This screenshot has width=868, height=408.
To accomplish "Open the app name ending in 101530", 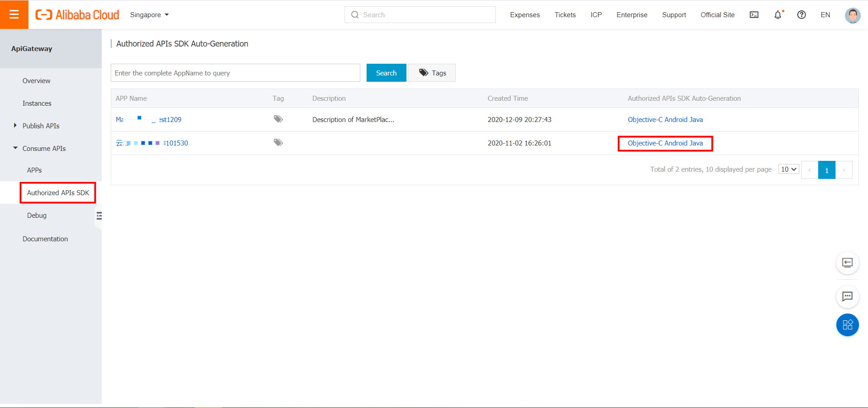I will 151,143.
